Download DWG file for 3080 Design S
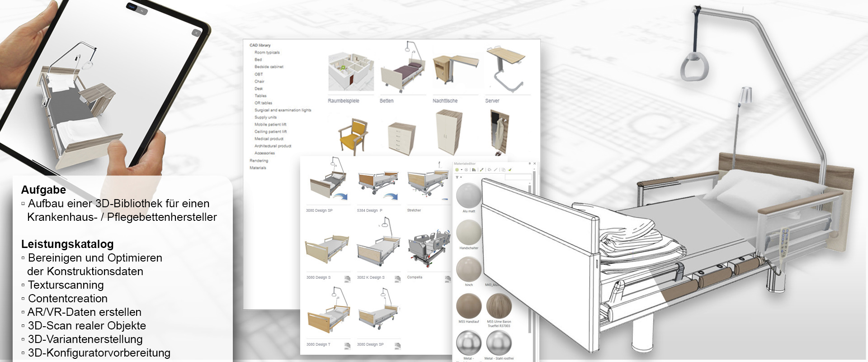This screenshot has width=868, height=362. [347, 279]
